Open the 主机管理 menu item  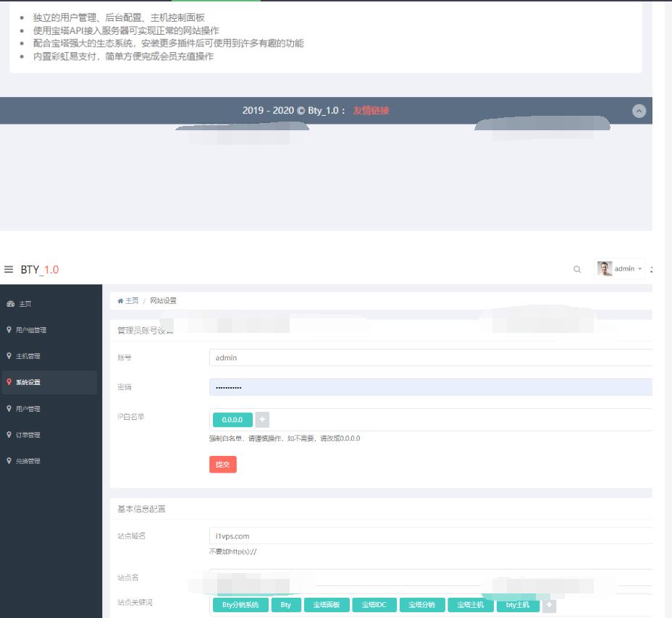pos(30,356)
